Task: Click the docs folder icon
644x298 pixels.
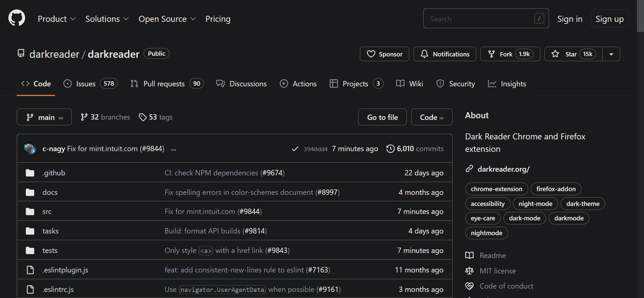Action: pyautogui.click(x=30, y=193)
